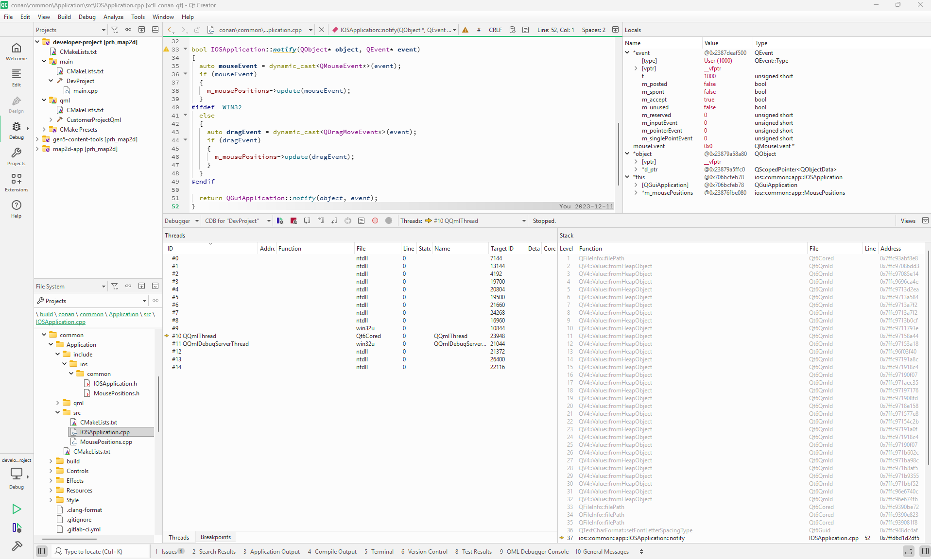Click the Application link in the breadcrumb path

(123, 314)
